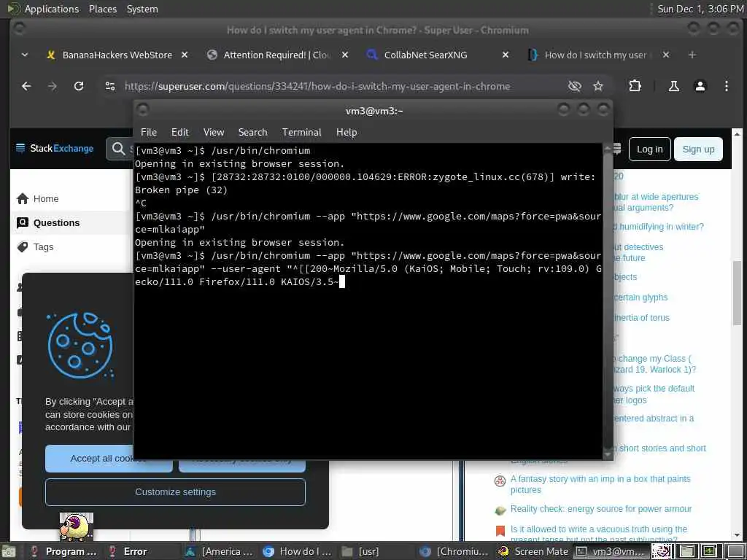Open the Chromium profile icon
747x560 pixels.
tap(700, 86)
